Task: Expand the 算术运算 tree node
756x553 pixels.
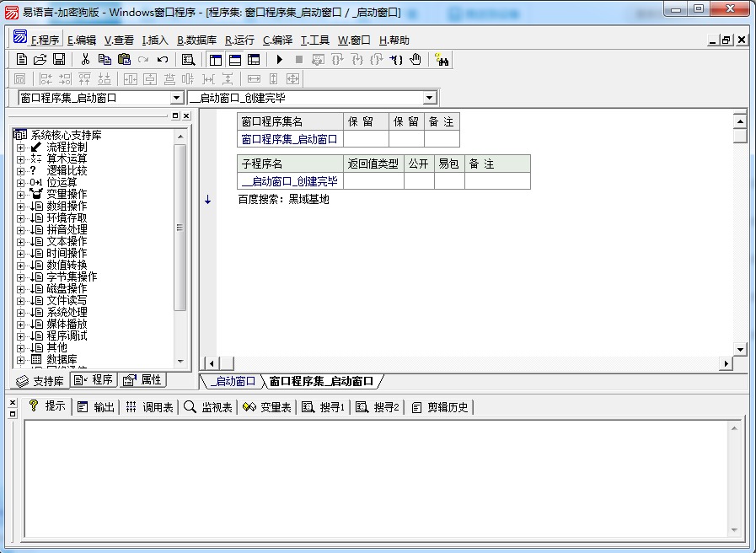Action: click(x=21, y=159)
